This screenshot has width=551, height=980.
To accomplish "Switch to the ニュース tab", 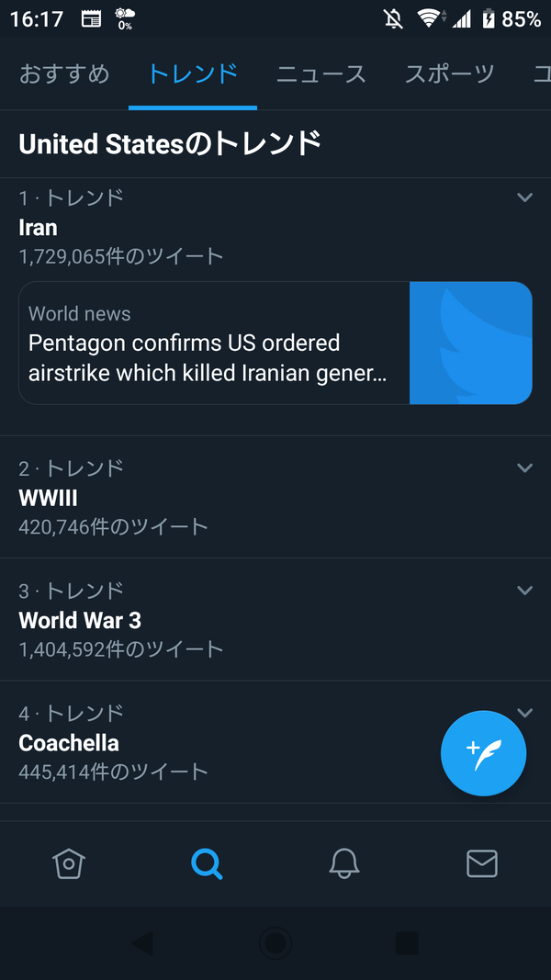I will pyautogui.click(x=321, y=74).
